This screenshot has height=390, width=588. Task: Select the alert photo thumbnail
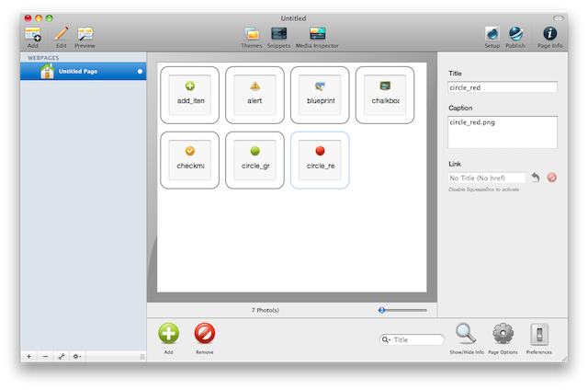[x=255, y=95]
